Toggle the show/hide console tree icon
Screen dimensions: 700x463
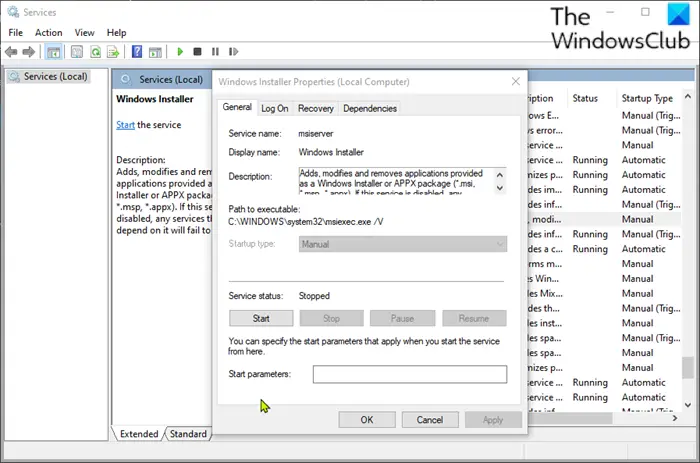[54, 52]
